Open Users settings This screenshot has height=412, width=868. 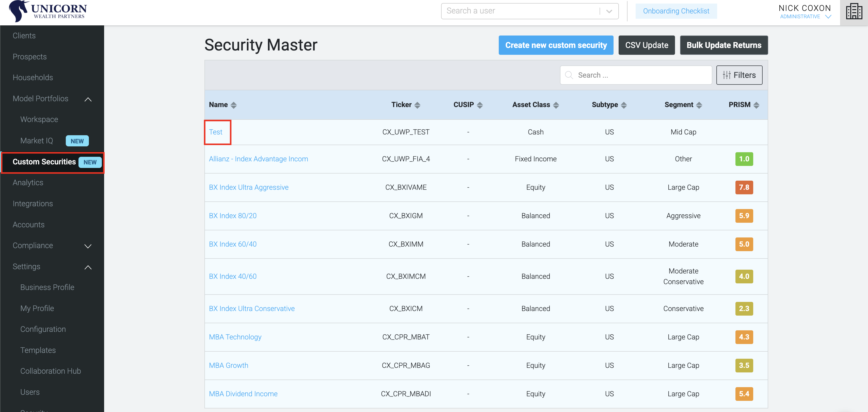30,392
